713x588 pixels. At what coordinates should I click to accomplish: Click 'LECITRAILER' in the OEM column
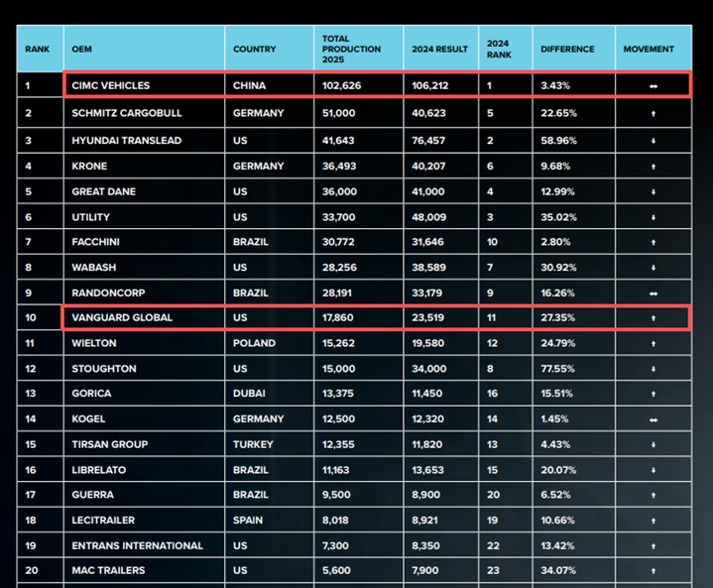pyautogui.click(x=103, y=520)
